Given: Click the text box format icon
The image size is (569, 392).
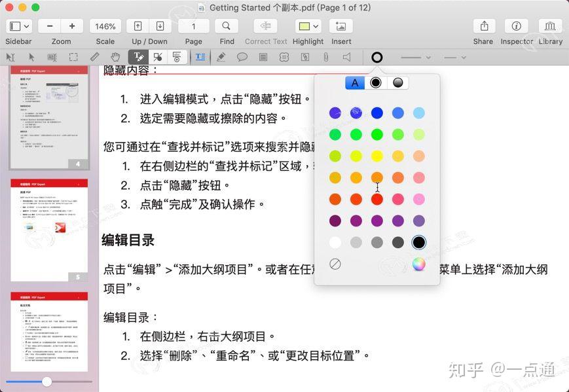Looking at the screenshot, I should pyautogui.click(x=200, y=57).
